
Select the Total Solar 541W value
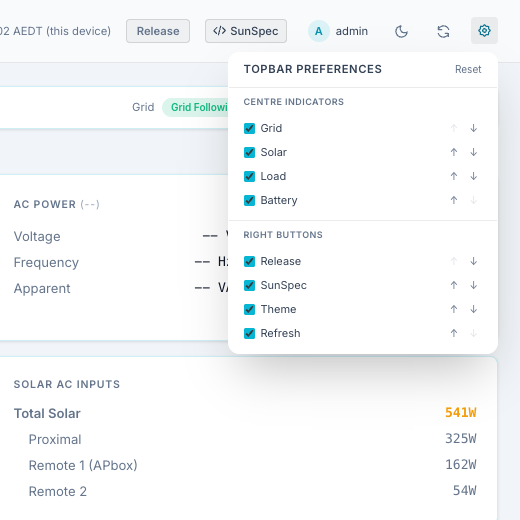(461, 413)
